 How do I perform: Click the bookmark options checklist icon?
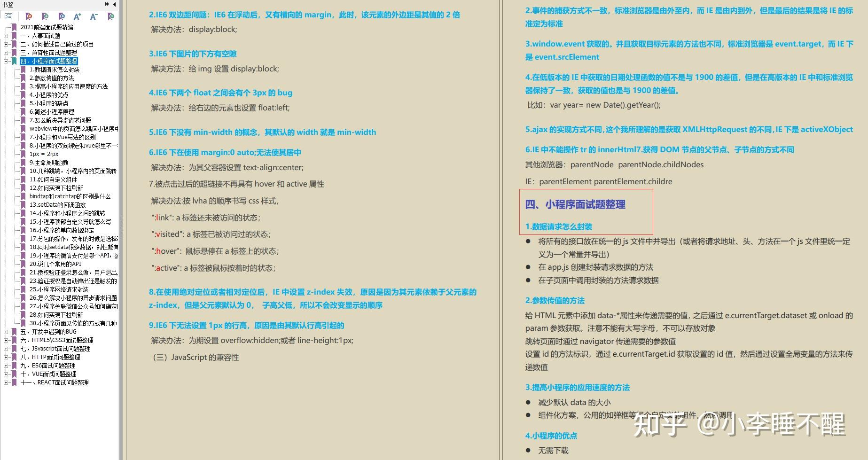coord(8,16)
